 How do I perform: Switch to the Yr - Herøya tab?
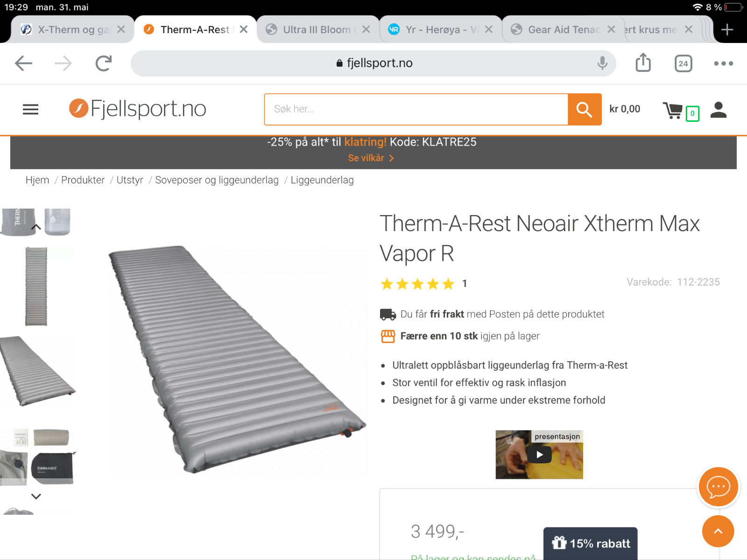441,29
